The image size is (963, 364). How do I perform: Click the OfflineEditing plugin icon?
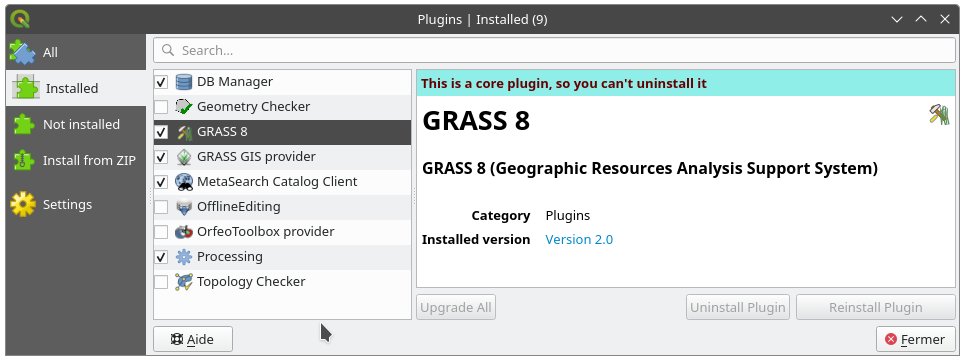[x=184, y=207]
